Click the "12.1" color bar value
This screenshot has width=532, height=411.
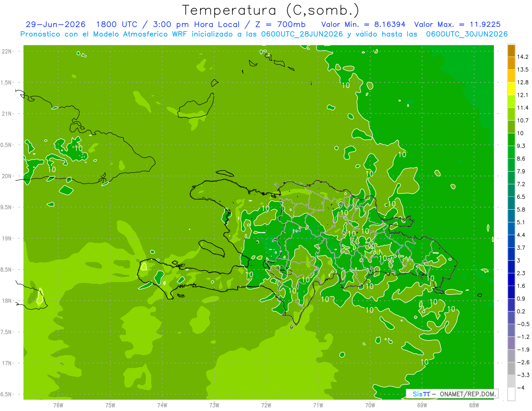(523, 95)
